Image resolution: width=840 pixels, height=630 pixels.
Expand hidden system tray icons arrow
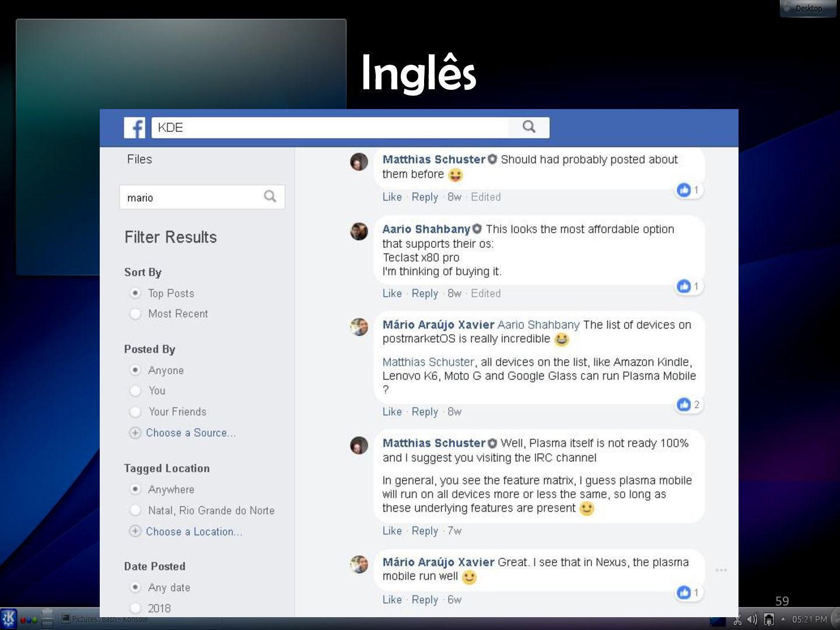pos(783,619)
